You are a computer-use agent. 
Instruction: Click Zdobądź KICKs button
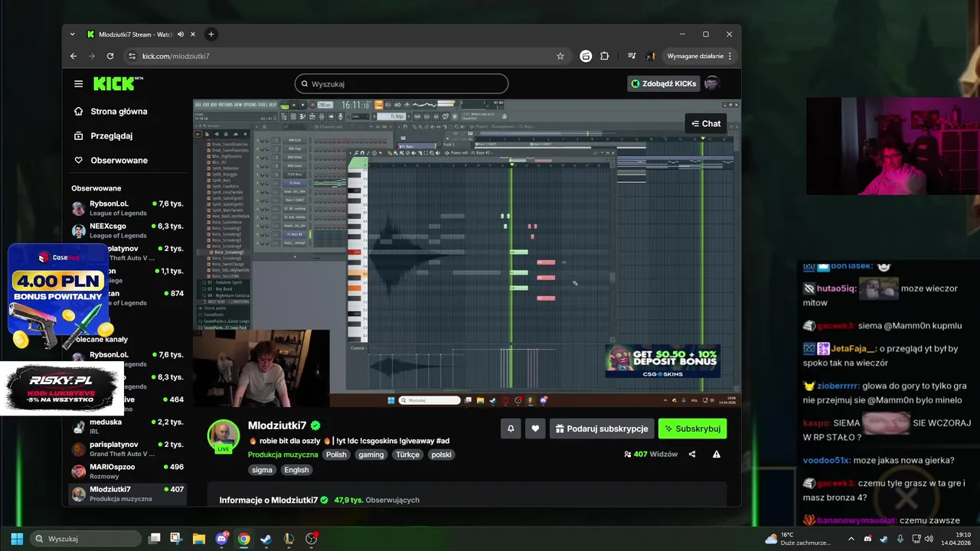coord(663,83)
